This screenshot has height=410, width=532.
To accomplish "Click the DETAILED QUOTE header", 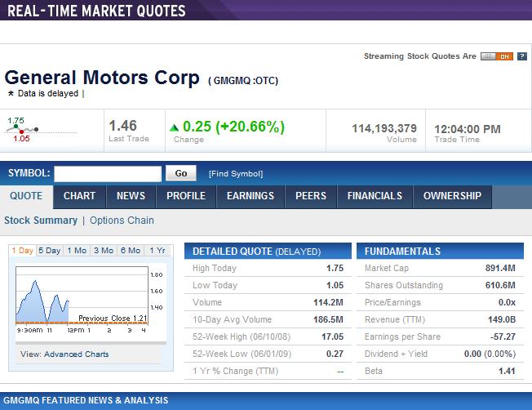I will click(268, 251).
